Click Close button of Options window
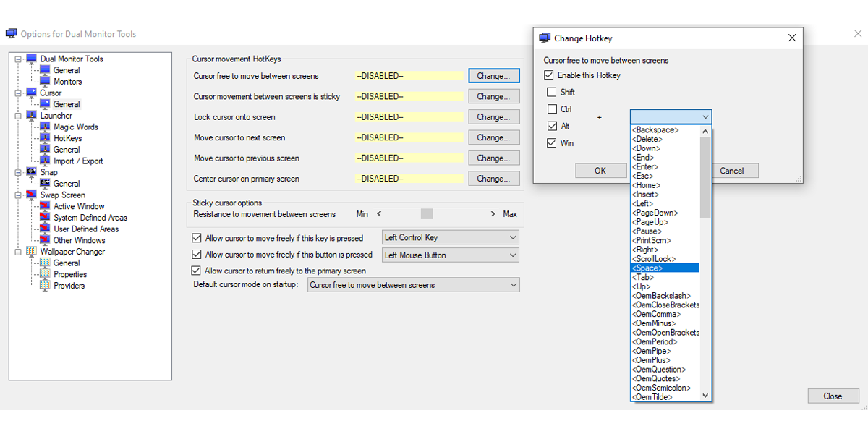 click(x=833, y=396)
